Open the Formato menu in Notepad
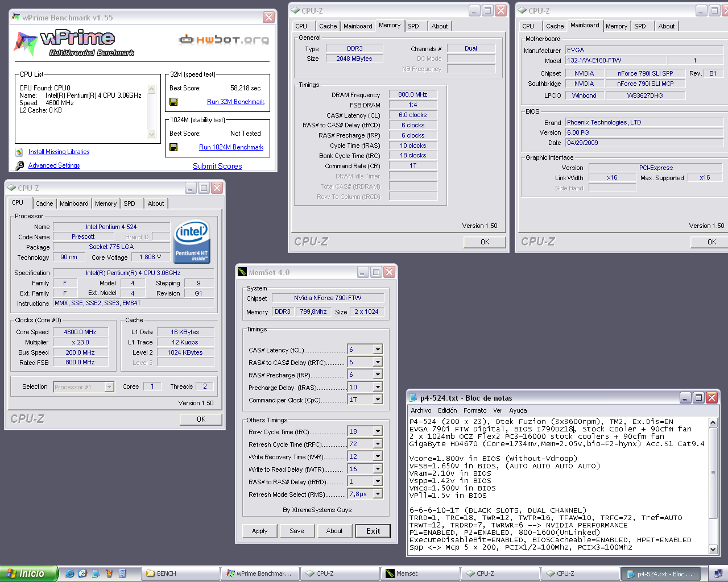Screen dimensions: 728x582 [x=475, y=410]
